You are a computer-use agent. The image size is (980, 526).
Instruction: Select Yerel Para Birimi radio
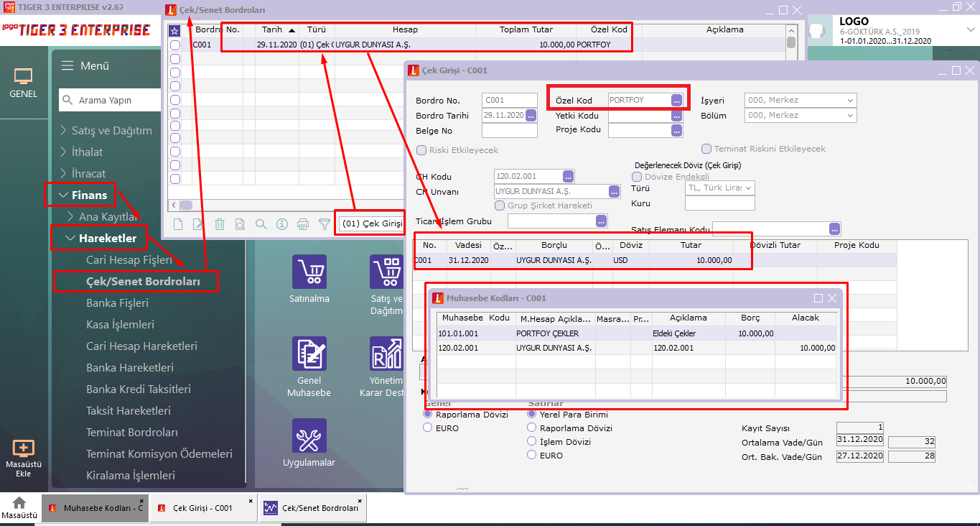pyautogui.click(x=532, y=415)
